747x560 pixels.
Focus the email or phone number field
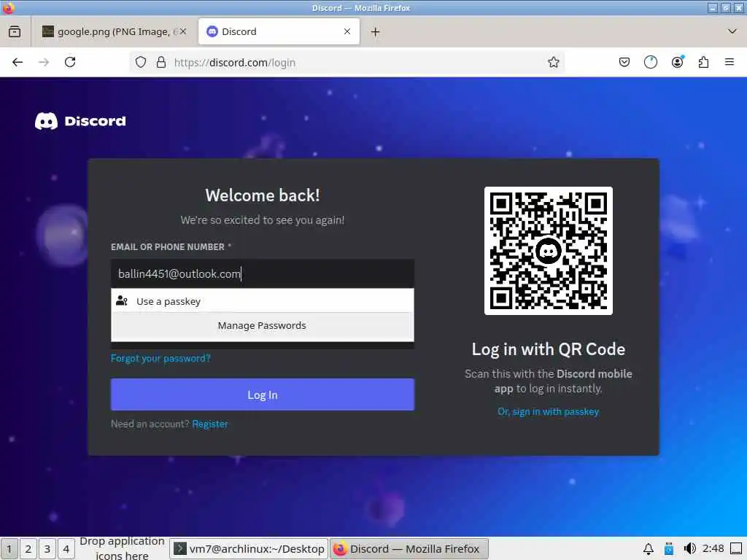tap(263, 274)
